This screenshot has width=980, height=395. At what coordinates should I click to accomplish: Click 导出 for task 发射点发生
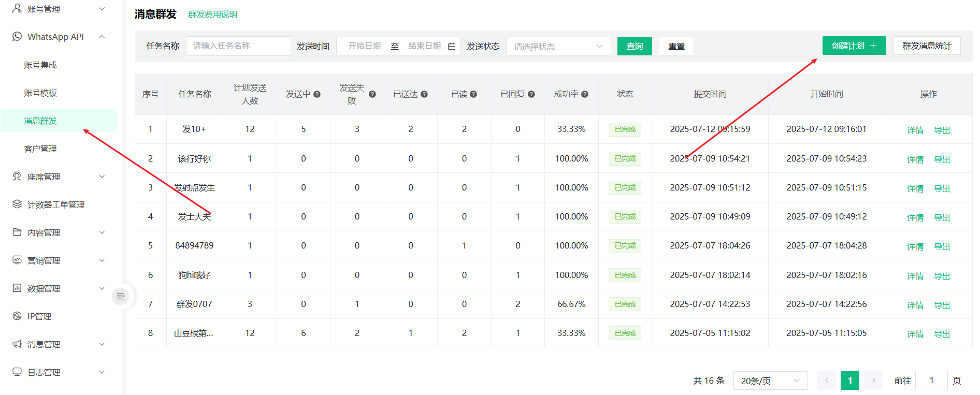pos(942,188)
